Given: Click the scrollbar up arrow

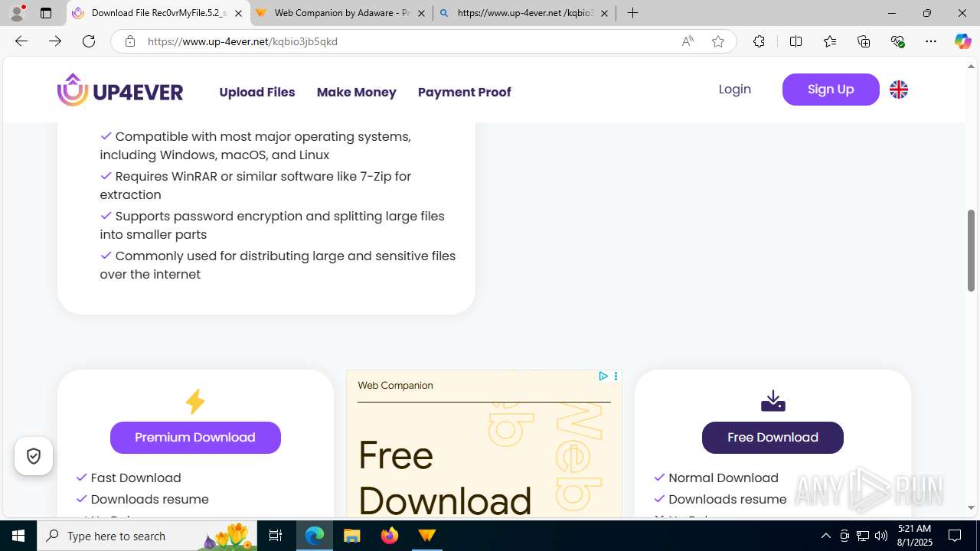Looking at the screenshot, I should 971,66.
